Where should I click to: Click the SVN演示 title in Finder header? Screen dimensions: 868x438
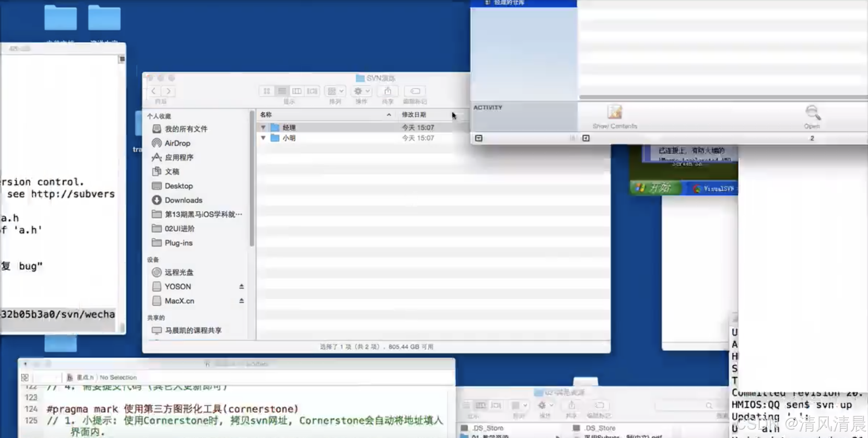coord(376,78)
